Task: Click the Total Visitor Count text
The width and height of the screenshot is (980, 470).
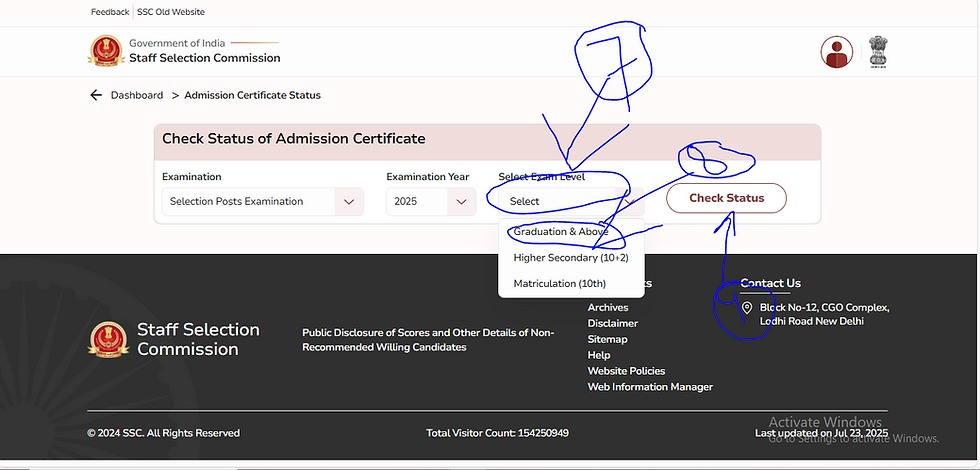Action: coord(498,433)
